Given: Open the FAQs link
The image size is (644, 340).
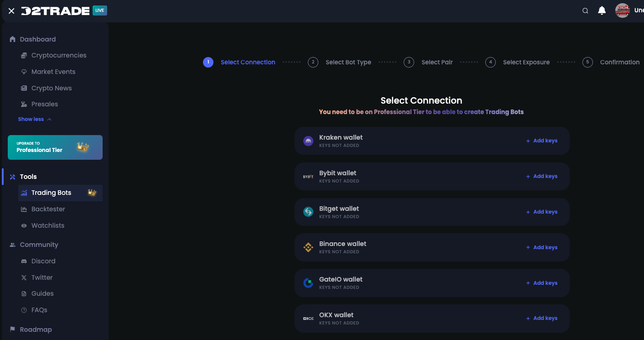Looking at the screenshot, I should pos(39,310).
